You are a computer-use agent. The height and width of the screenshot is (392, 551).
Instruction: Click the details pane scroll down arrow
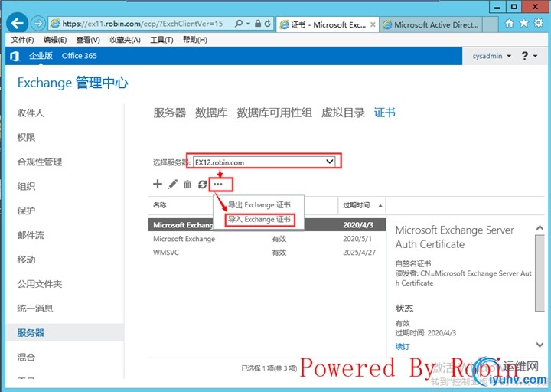(x=540, y=345)
